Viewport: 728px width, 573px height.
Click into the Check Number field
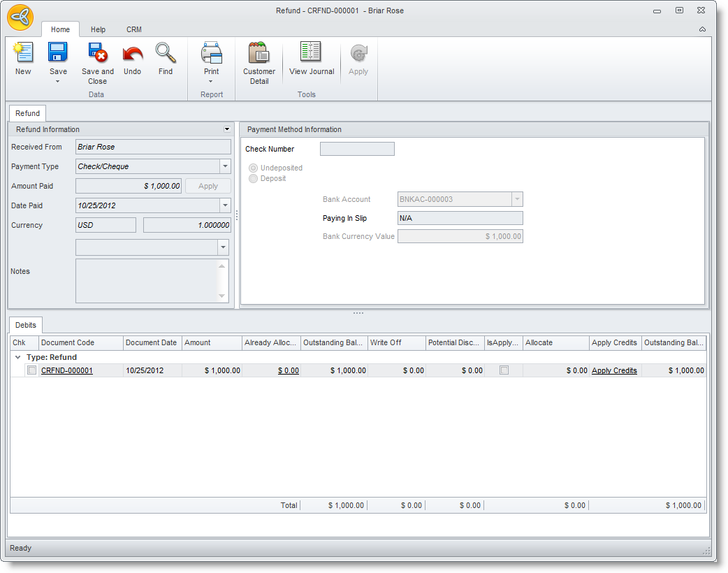(357, 149)
